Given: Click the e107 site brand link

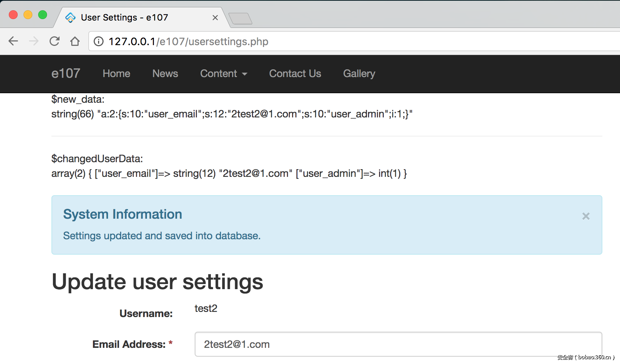Looking at the screenshot, I should point(66,73).
